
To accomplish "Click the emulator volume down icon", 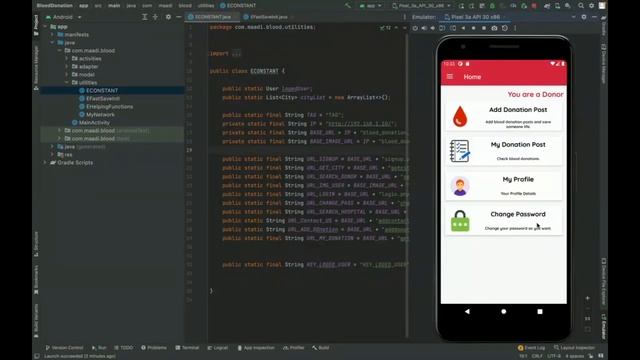I will pos(433,28).
